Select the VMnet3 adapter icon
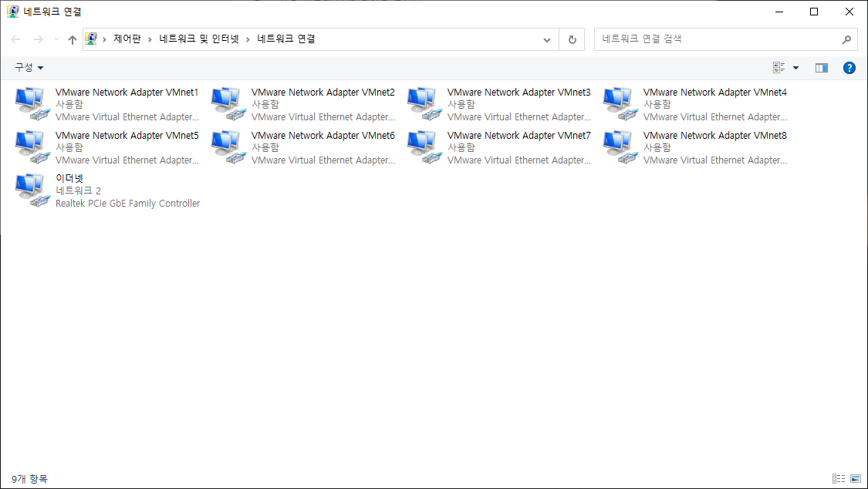 click(x=424, y=104)
